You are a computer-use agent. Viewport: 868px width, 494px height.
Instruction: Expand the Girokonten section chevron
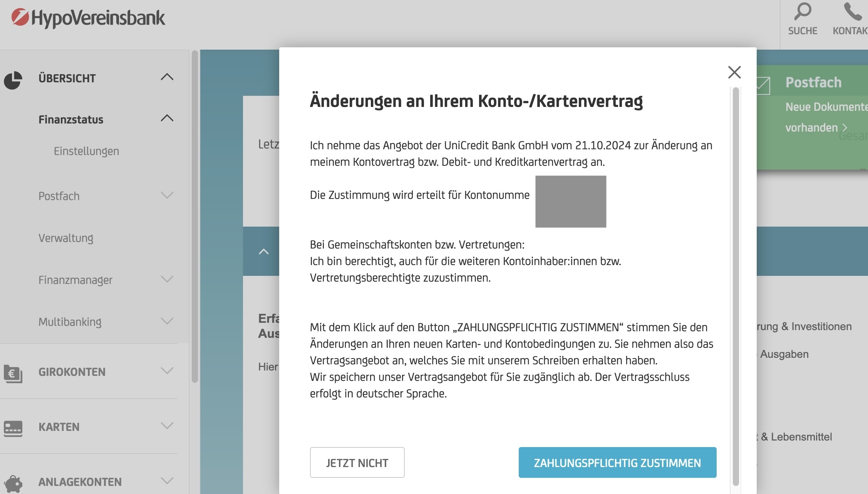point(167,370)
